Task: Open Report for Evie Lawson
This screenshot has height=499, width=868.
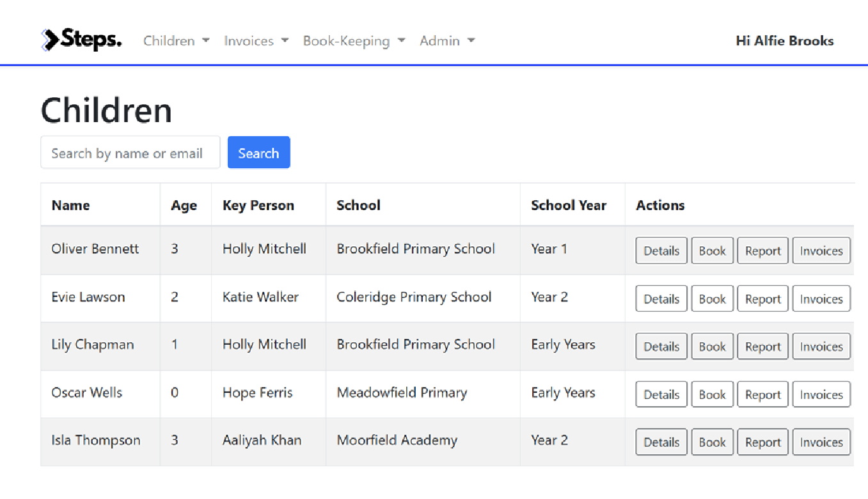Action: pyautogui.click(x=762, y=299)
